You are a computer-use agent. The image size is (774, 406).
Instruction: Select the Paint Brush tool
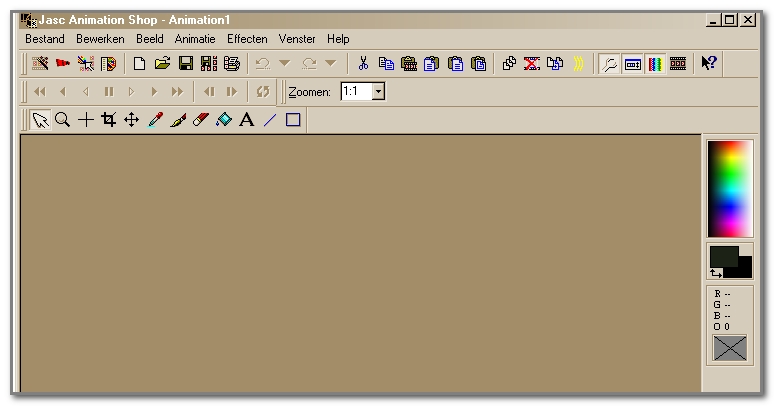(x=178, y=120)
